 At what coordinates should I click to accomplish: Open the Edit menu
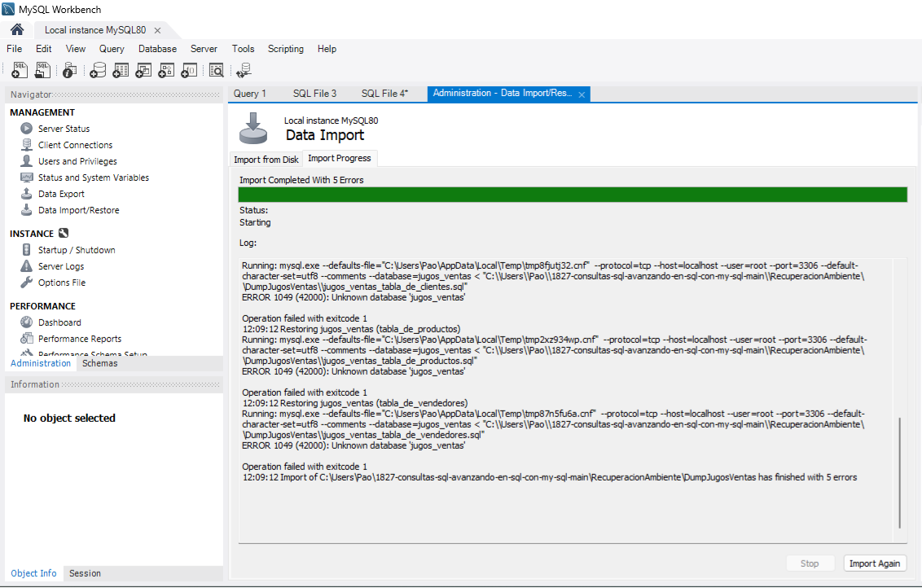[x=43, y=49]
